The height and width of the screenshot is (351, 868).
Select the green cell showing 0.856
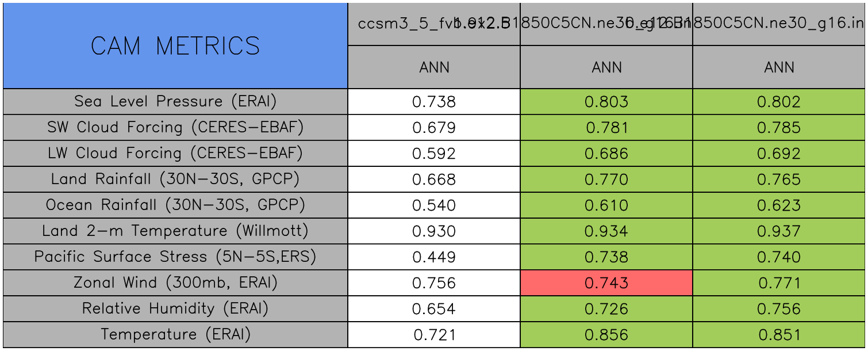tap(606, 335)
